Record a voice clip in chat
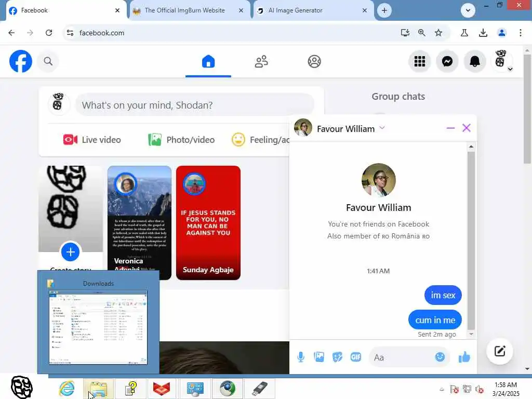This screenshot has height=399, width=532. click(x=301, y=357)
